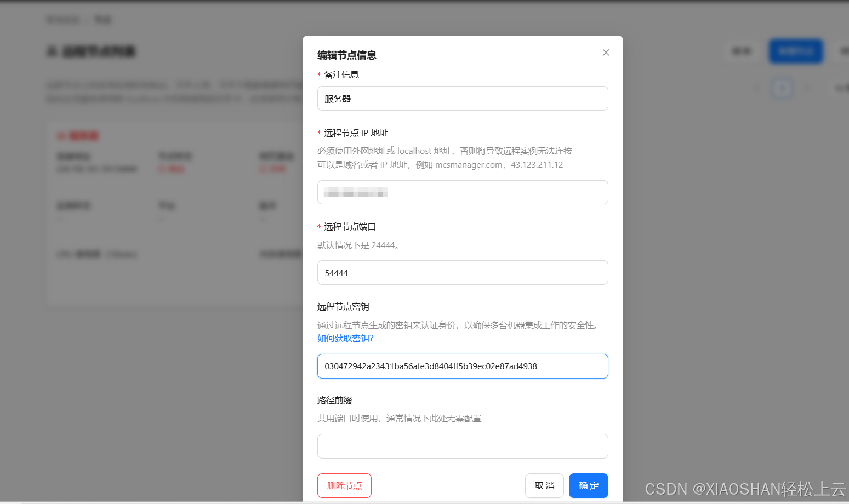Viewport: 849px width, 504px height.
Task: Click the 路径前缀 label
Action: 335,400
